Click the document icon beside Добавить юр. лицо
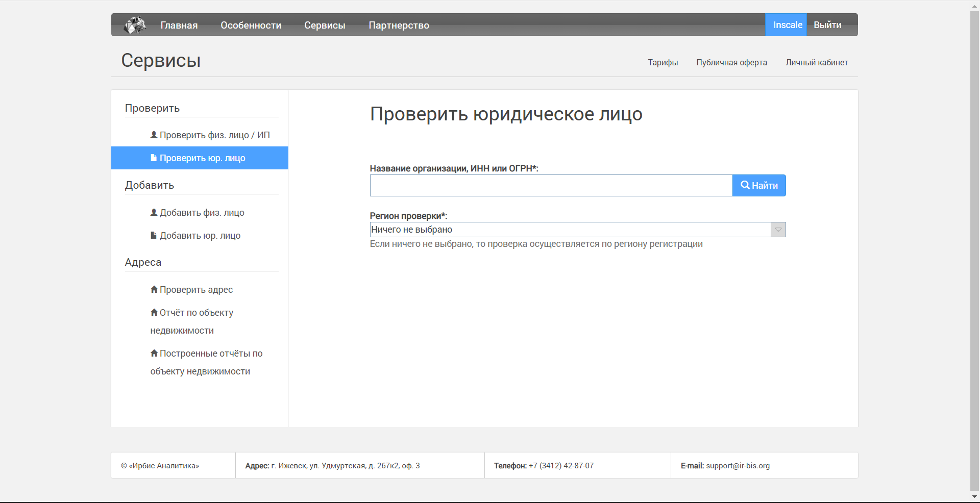The width and height of the screenshot is (980, 503). (154, 235)
